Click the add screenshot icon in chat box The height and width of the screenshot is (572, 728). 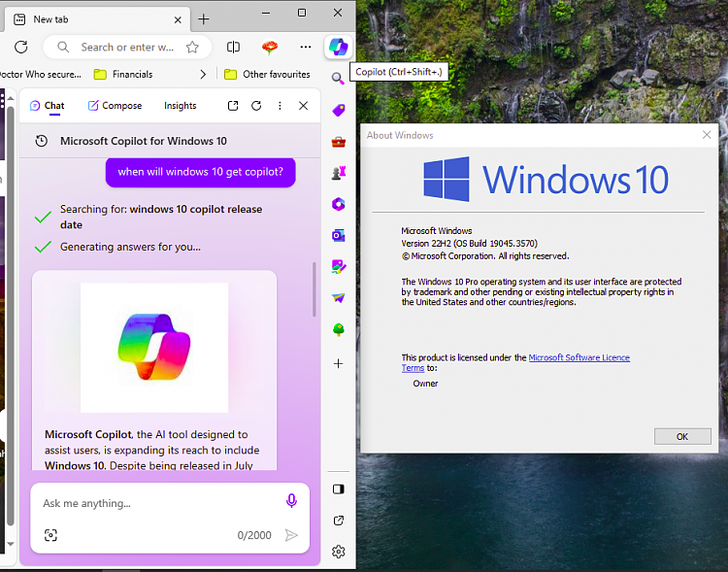(x=50, y=535)
